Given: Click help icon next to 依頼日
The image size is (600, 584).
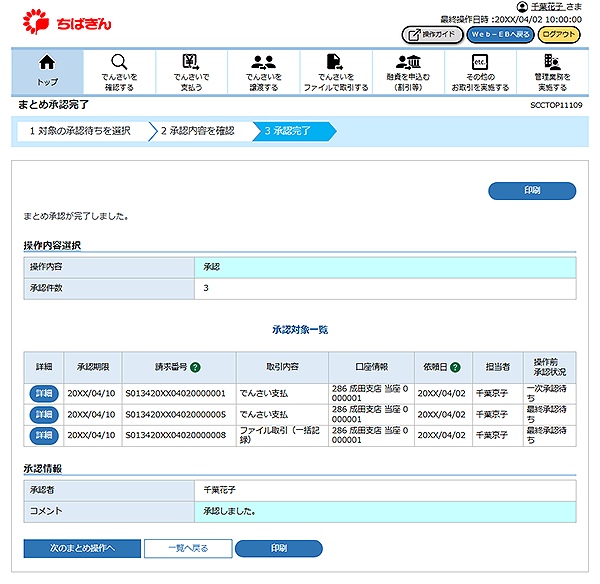Looking at the screenshot, I should coord(455,367).
